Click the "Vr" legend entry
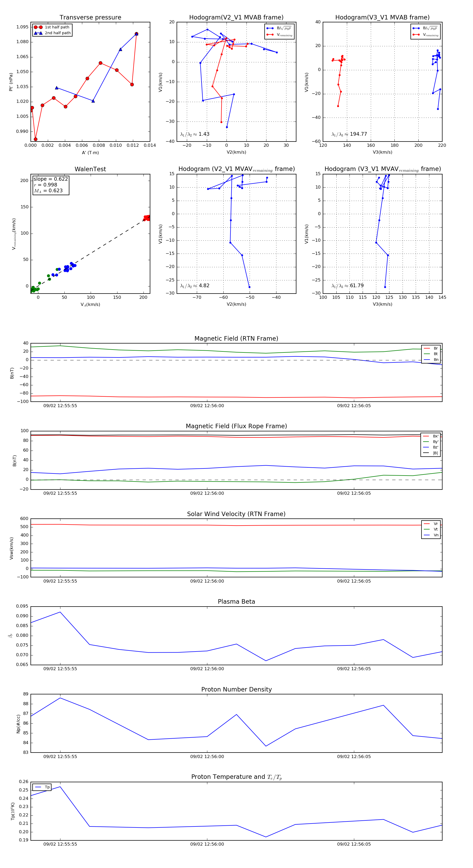This screenshot has width=473, height=868. [431, 524]
